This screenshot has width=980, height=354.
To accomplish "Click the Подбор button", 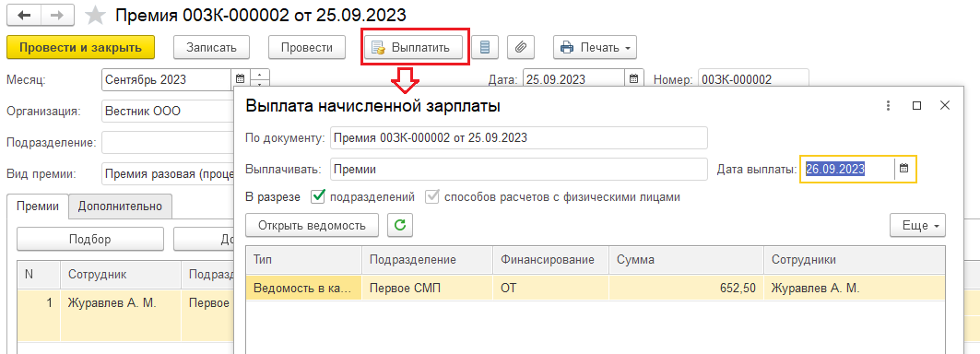I will tap(90, 239).
